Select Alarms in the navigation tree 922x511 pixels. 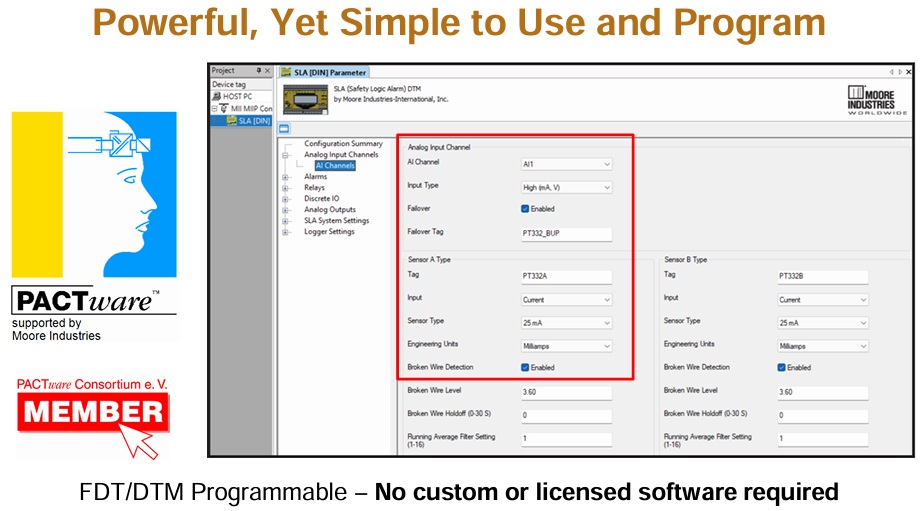coord(315,176)
